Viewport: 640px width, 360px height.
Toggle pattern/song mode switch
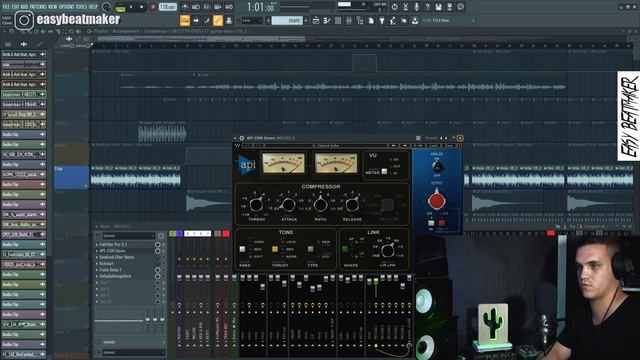point(120,7)
